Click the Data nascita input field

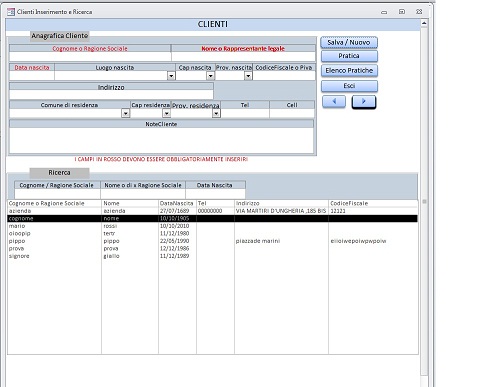point(32,76)
